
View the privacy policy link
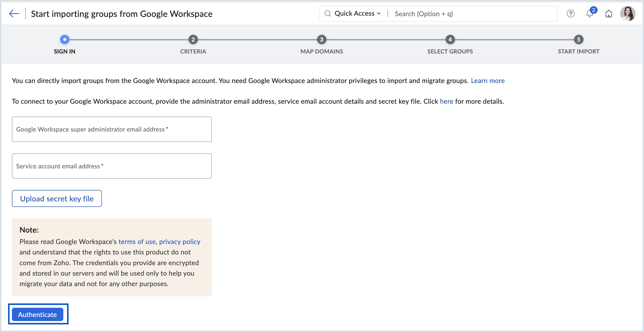point(180,241)
